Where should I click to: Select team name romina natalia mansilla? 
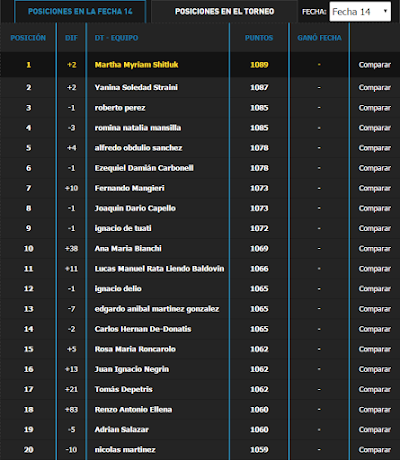point(138,128)
